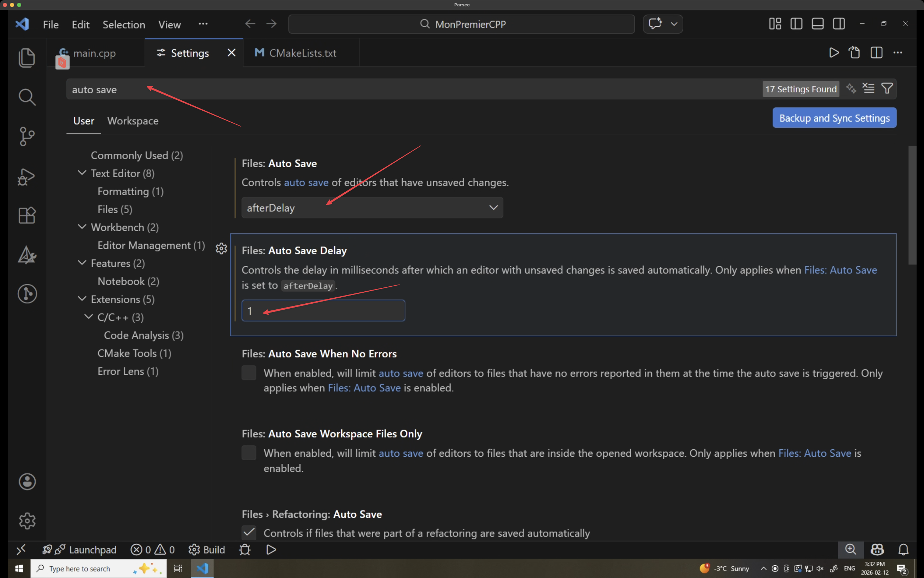
Task: Open the CMake Tools view icon
Action: pyautogui.click(x=27, y=255)
